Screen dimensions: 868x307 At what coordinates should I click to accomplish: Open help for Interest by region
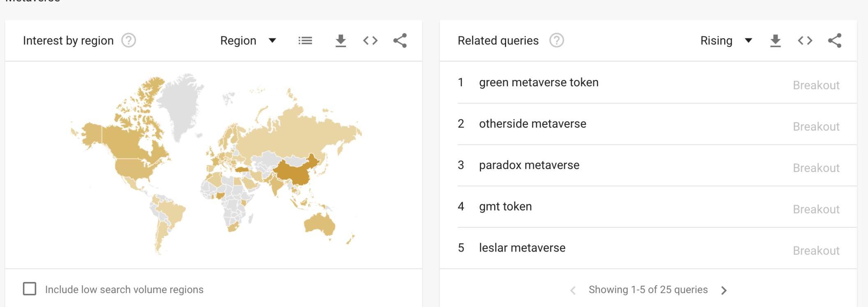129,41
